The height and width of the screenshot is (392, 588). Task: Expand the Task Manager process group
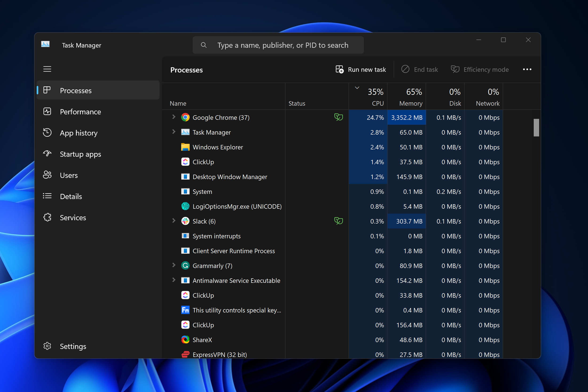[174, 132]
